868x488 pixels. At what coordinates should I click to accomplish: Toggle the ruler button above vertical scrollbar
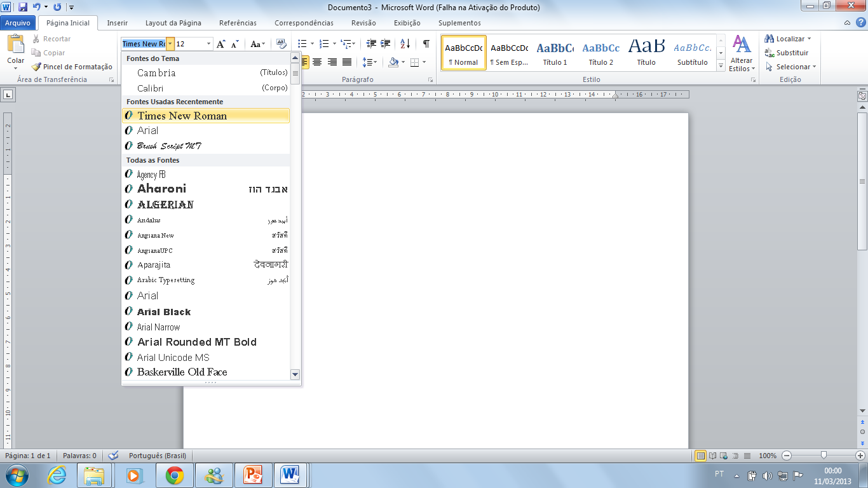coord(862,96)
